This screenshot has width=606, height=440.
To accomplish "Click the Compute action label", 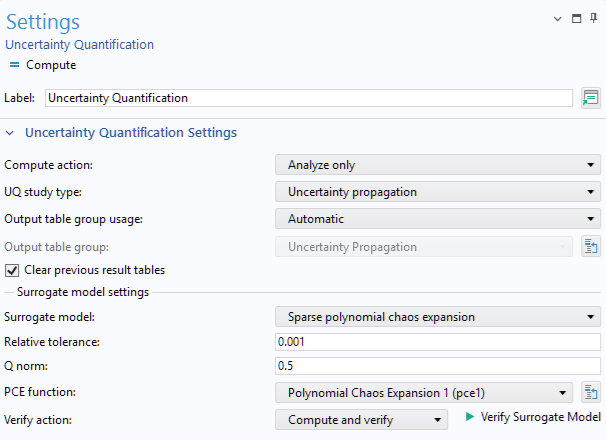I will pos(49,165).
